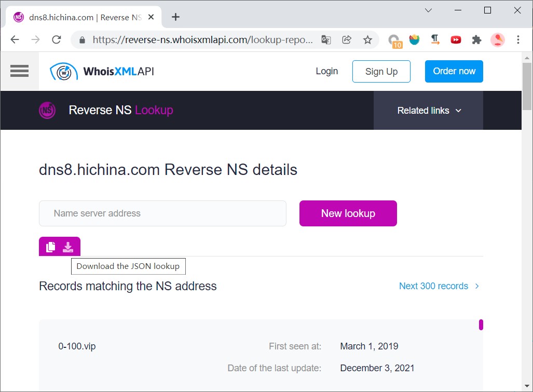Screen dimensions: 533x392
Task: Open the red video extension icon
Action: [456, 40]
